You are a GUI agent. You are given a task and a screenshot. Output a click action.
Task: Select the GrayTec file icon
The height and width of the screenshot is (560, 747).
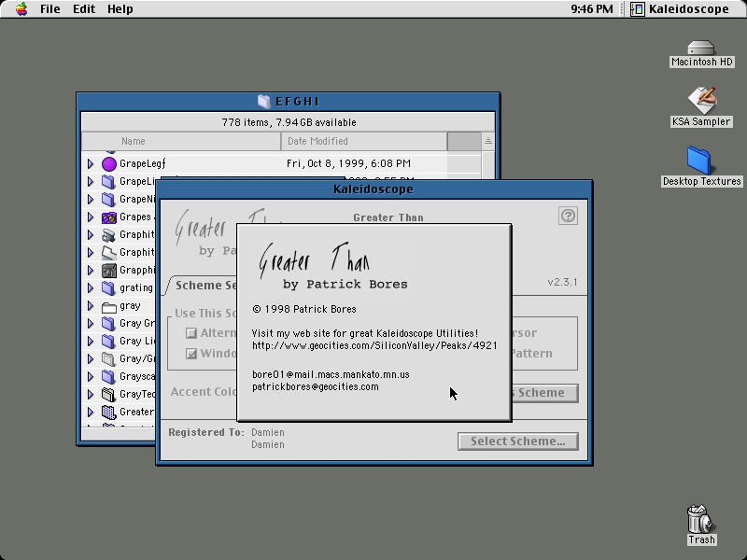(x=109, y=394)
